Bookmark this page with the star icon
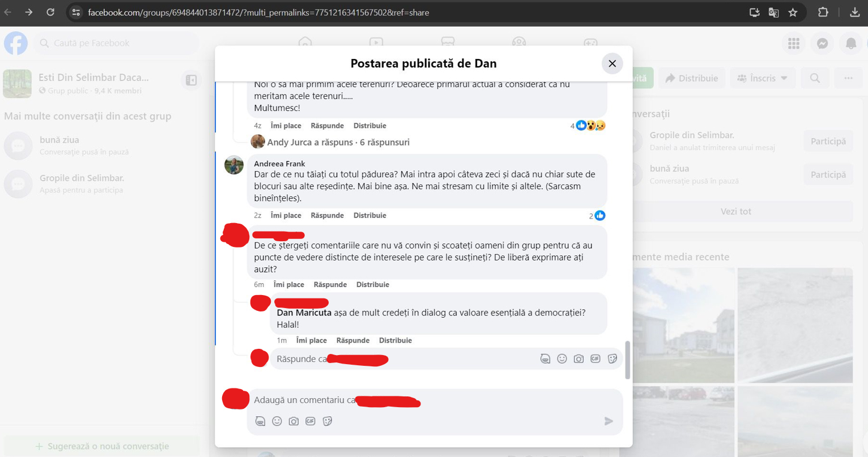868x457 pixels. coord(793,12)
